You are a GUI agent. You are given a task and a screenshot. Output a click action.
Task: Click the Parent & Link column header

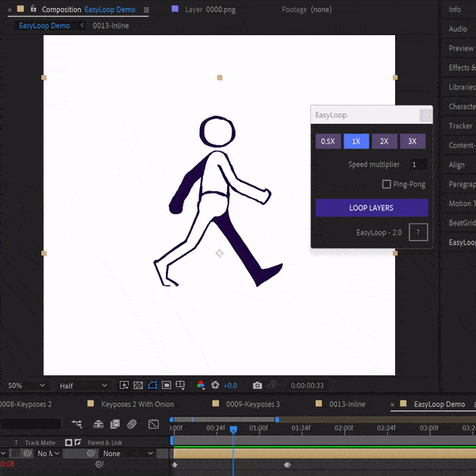105,443
